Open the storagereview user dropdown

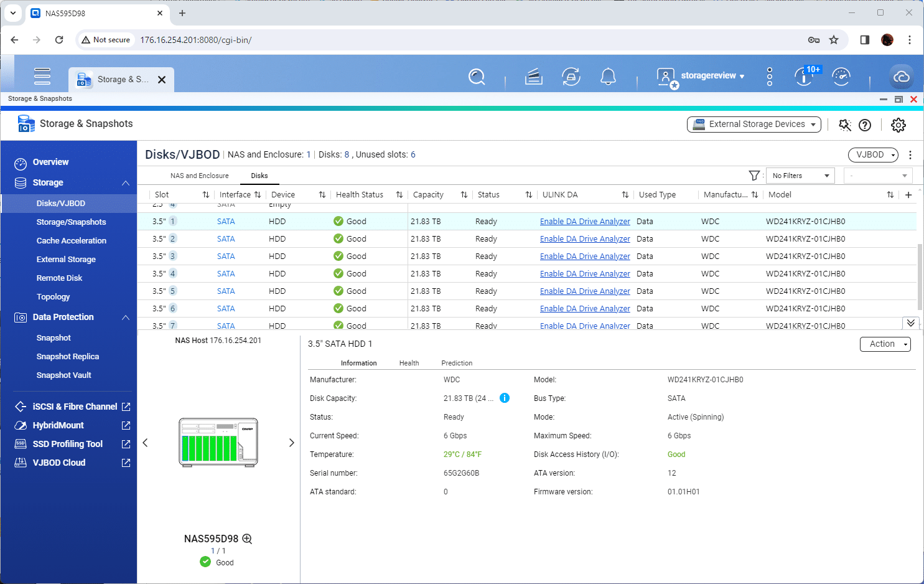[712, 76]
